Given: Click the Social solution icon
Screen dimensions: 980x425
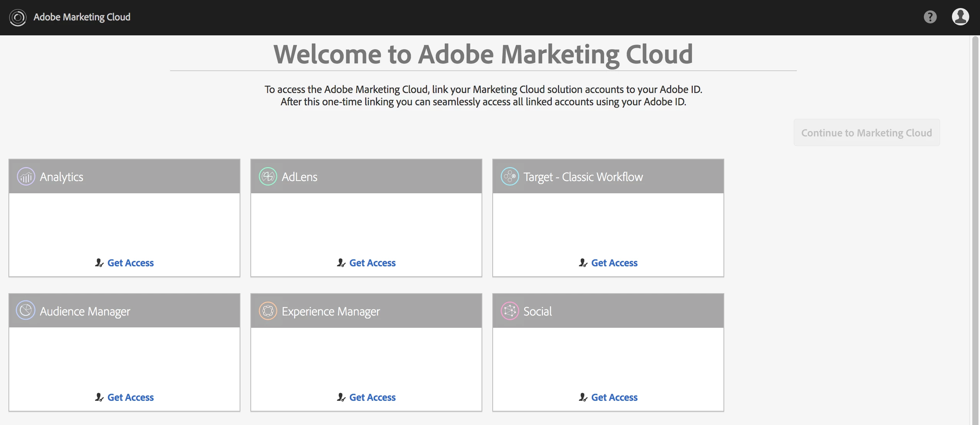Looking at the screenshot, I should point(510,311).
